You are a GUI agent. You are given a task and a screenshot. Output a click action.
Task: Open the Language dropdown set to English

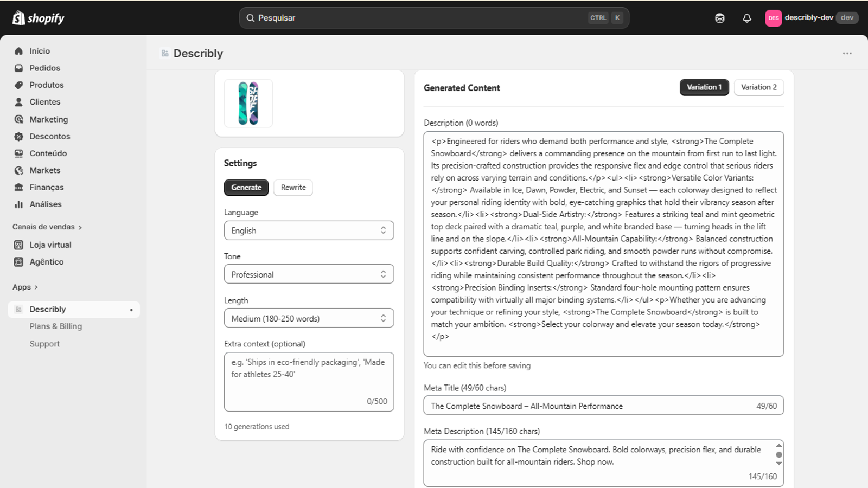point(309,230)
